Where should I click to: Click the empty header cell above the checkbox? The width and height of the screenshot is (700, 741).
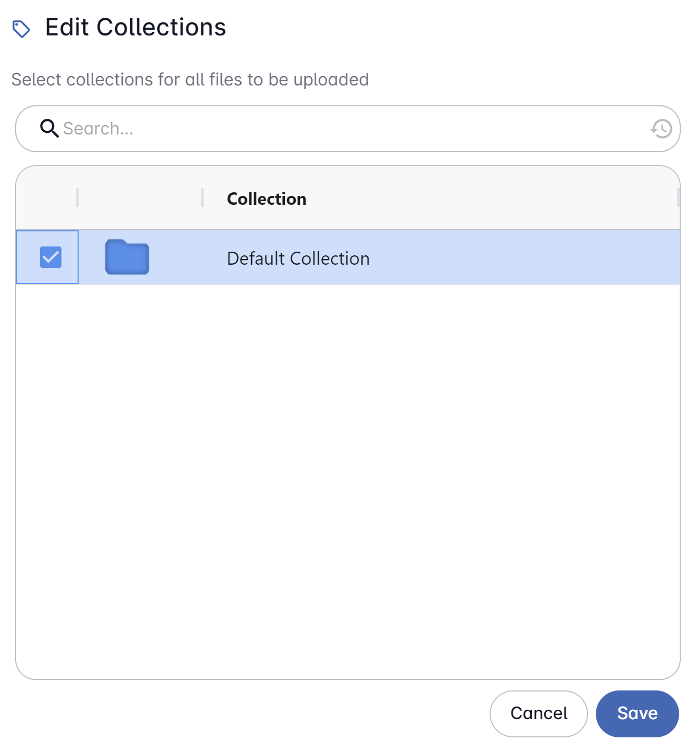pos(46,198)
